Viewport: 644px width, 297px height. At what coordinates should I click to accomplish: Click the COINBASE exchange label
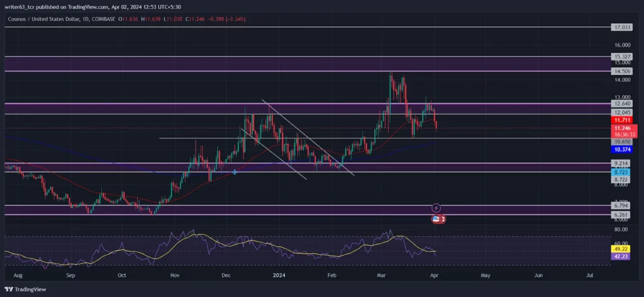[x=103, y=19]
